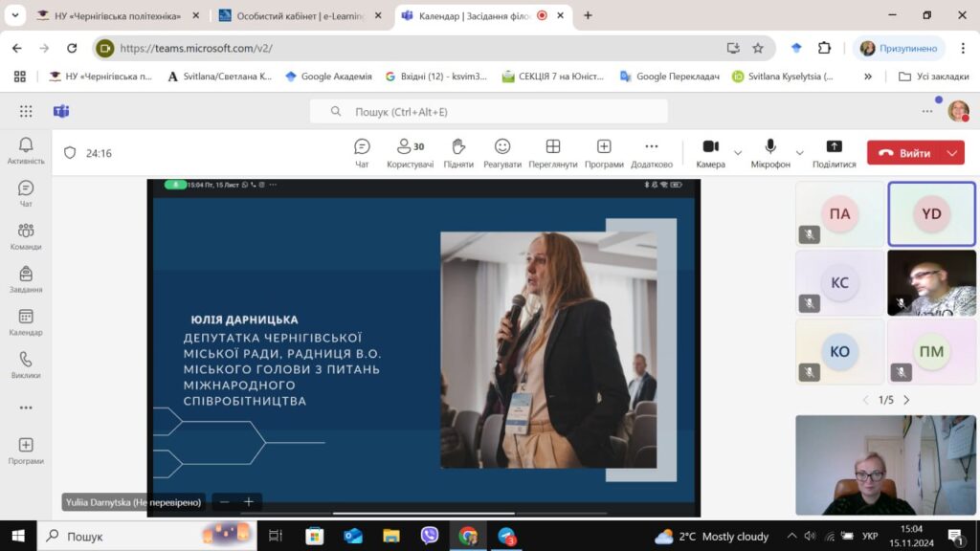Raise hand using Підняти button

(x=458, y=152)
